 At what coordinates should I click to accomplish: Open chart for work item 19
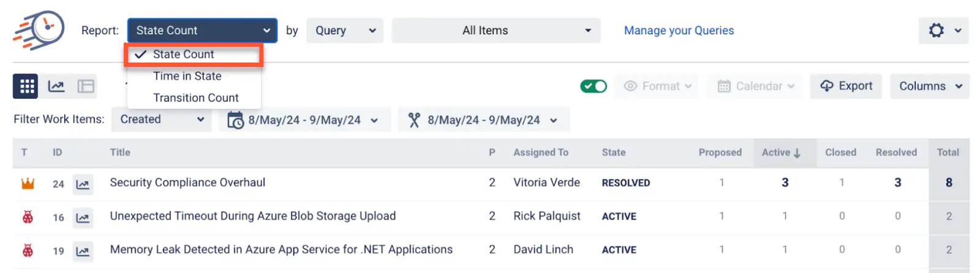point(83,251)
